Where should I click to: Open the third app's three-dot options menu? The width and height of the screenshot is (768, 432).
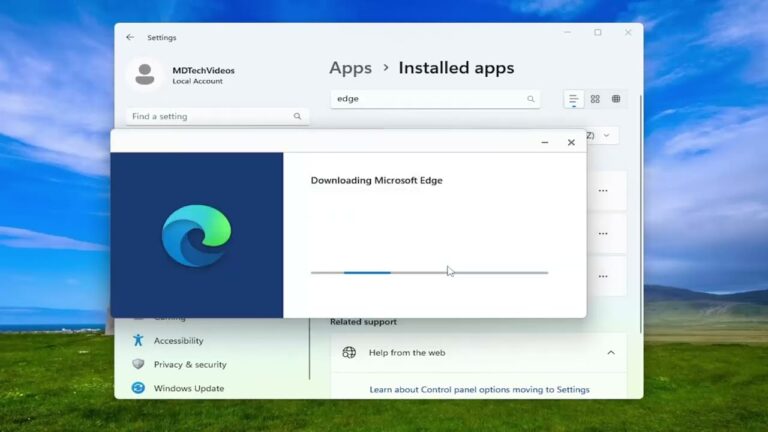(603, 274)
